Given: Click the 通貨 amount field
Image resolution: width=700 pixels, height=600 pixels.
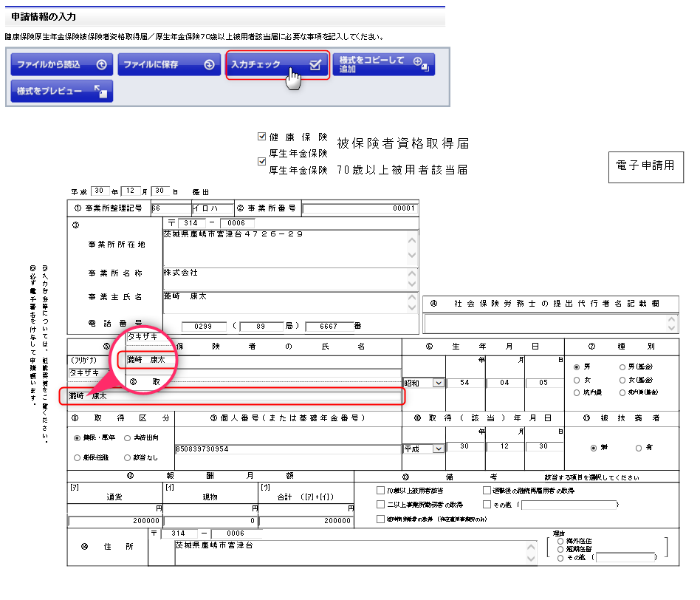Looking at the screenshot, I should coord(114,521).
